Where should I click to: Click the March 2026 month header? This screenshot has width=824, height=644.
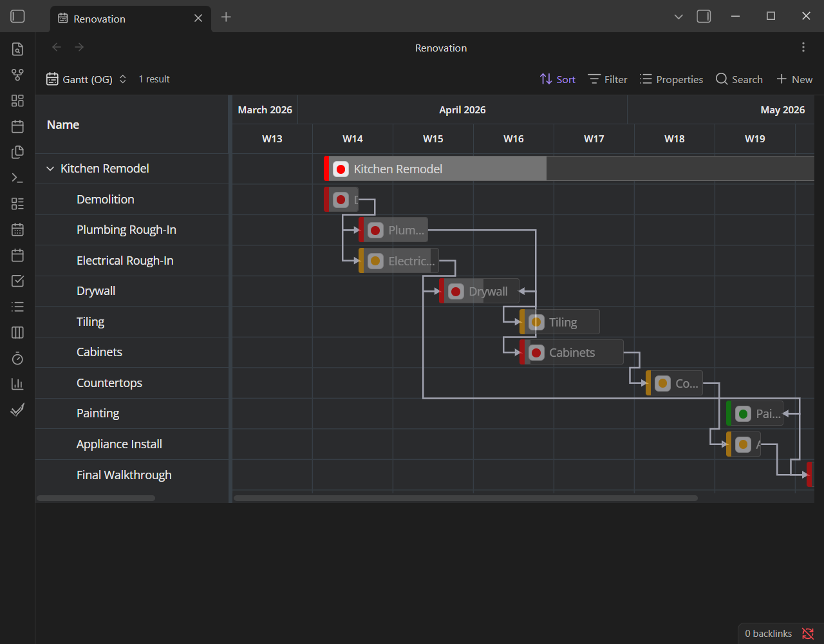tap(265, 110)
